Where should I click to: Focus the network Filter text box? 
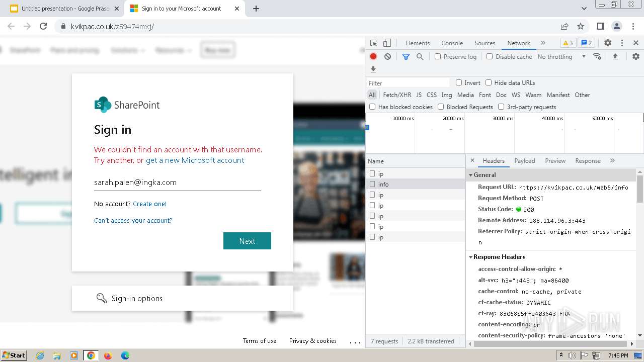[408, 83]
